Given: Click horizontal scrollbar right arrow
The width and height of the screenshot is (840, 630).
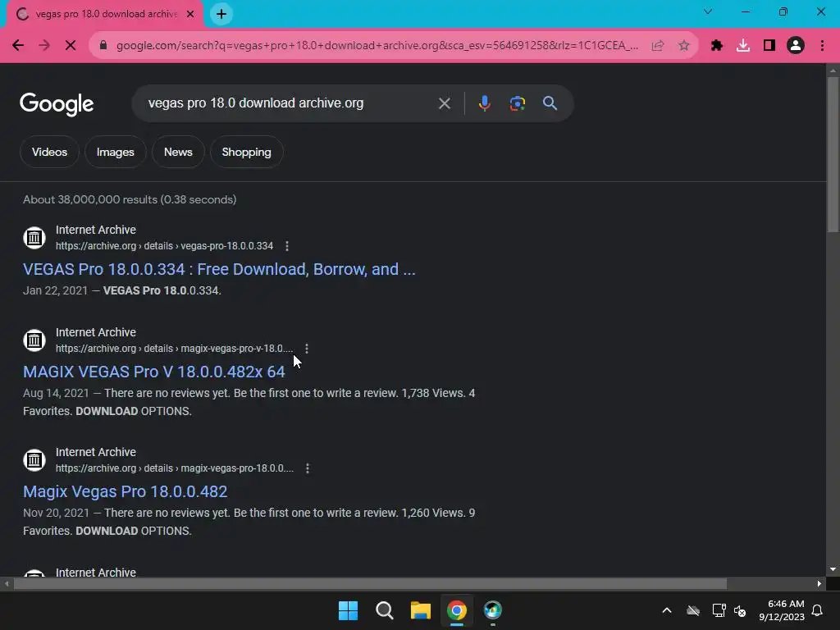Looking at the screenshot, I should tap(819, 583).
